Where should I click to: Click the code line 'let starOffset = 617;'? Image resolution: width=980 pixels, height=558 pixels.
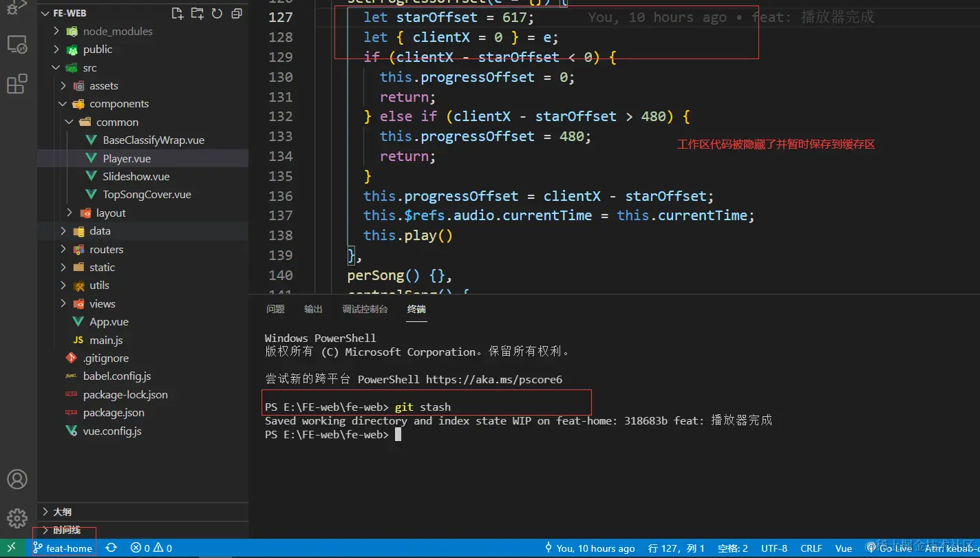point(449,17)
